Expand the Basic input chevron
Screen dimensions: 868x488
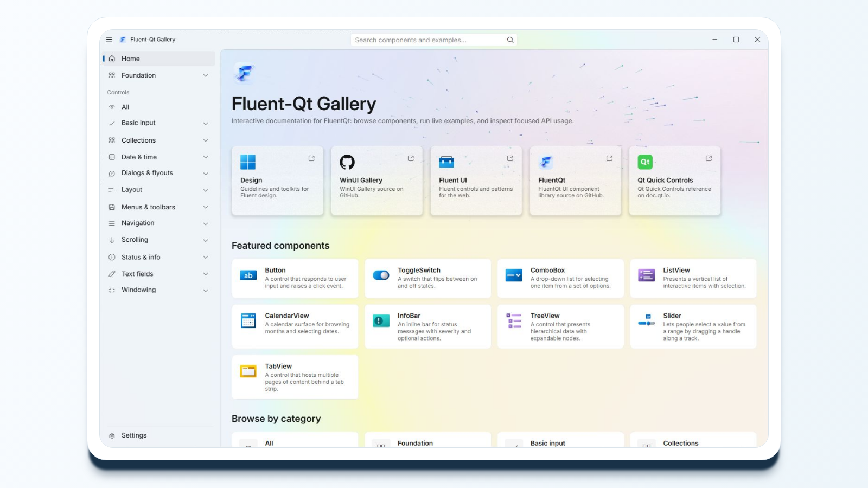pos(206,124)
